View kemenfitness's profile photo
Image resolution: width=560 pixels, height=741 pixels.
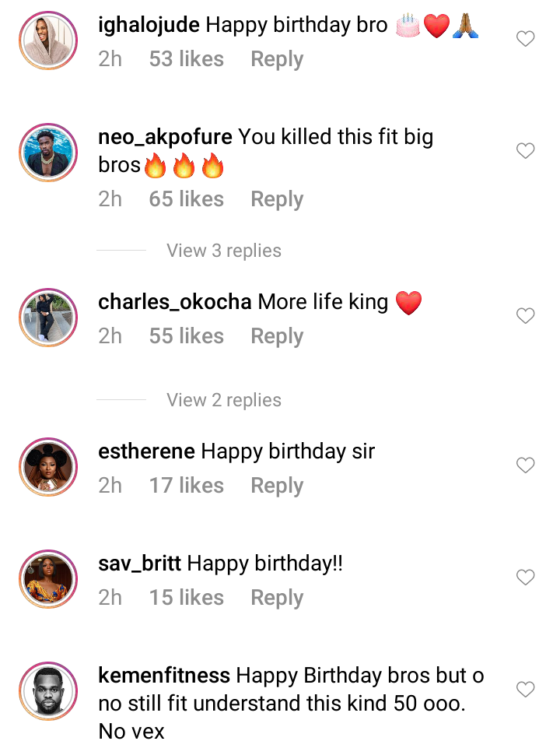tap(48, 691)
